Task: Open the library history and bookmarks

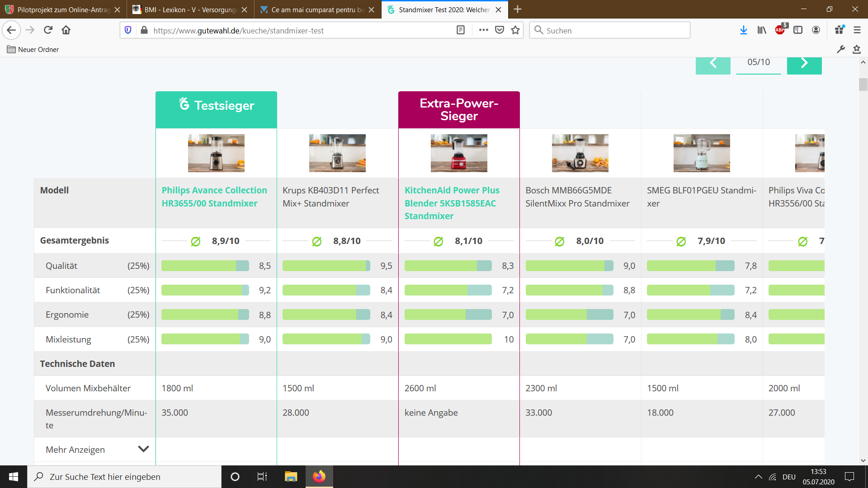Action: [762, 30]
